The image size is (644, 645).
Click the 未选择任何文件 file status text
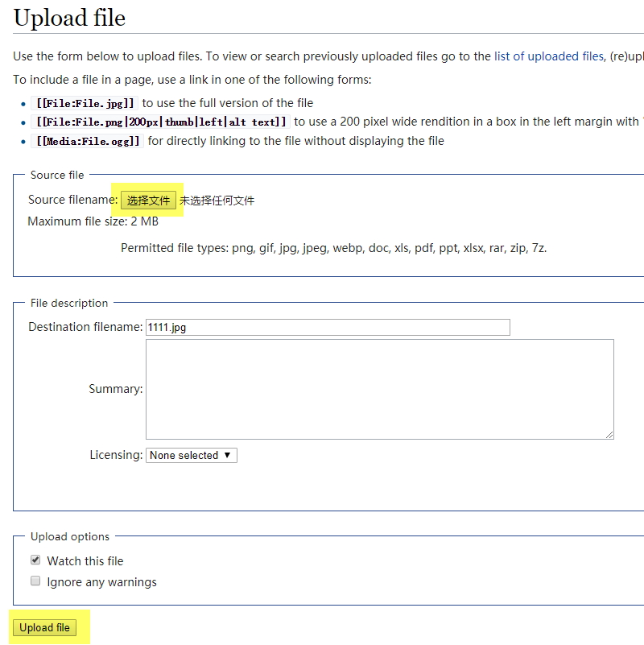(x=217, y=201)
